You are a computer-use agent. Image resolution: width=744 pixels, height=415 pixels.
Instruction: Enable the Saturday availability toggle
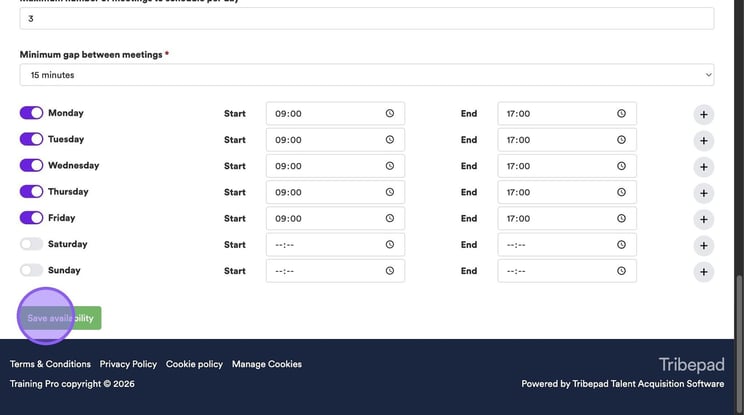[32, 244]
